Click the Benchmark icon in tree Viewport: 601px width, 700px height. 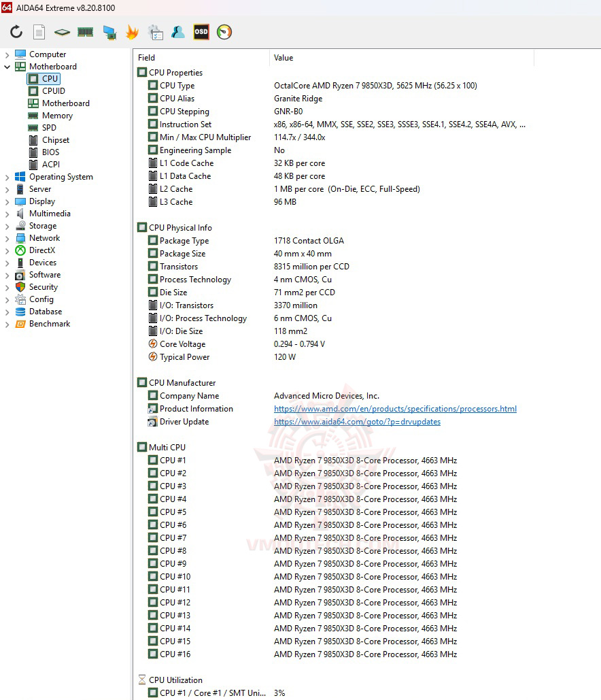[20, 324]
